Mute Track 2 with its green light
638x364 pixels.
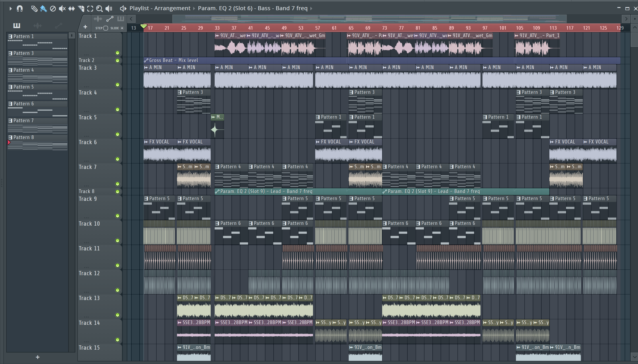pyautogui.click(x=117, y=60)
